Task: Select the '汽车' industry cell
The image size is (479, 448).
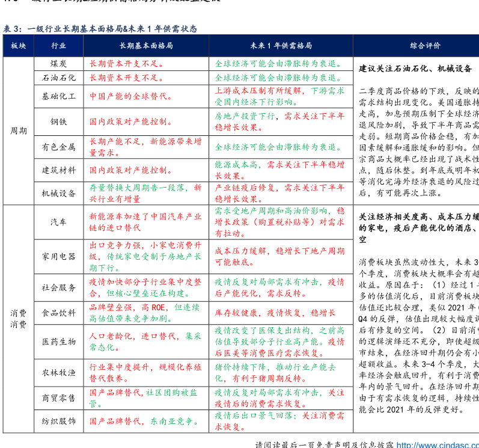Action: (59, 222)
